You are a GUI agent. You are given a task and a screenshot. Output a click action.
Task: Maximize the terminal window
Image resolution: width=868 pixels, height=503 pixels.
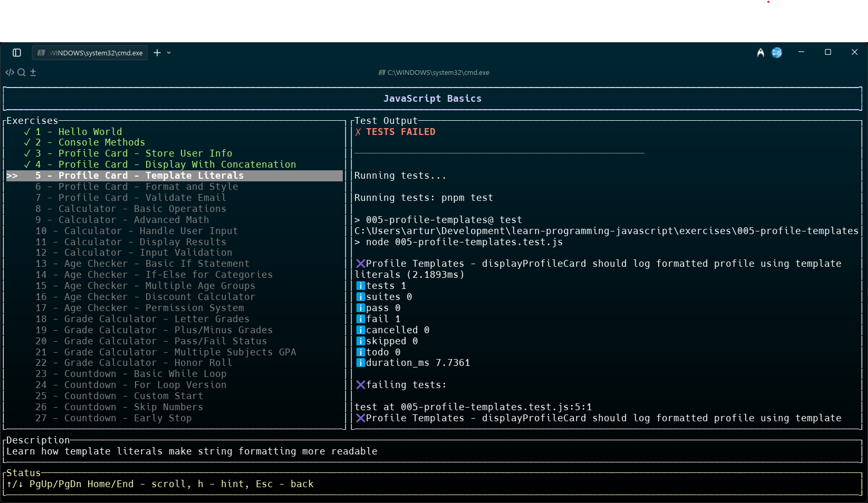click(x=828, y=52)
